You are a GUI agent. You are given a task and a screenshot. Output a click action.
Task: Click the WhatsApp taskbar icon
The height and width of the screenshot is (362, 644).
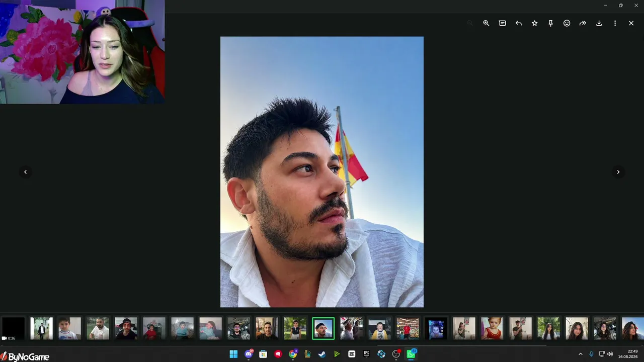tap(411, 354)
